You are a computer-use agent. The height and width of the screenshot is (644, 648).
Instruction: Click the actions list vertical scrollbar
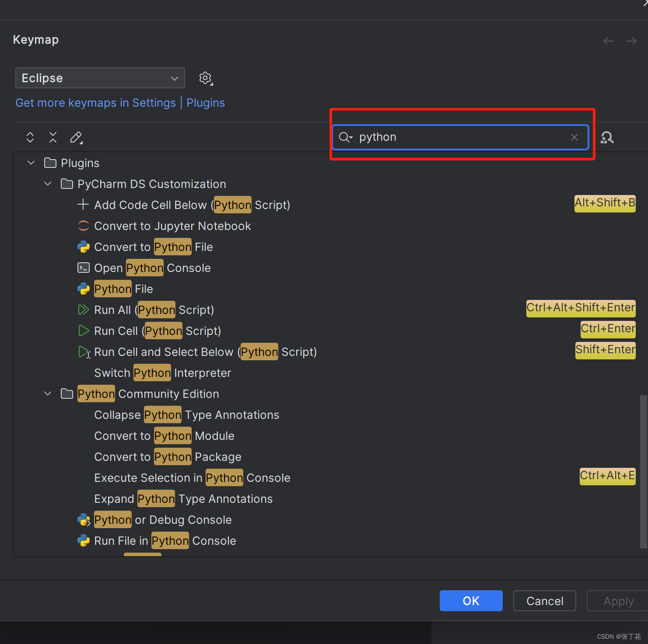pos(643,471)
